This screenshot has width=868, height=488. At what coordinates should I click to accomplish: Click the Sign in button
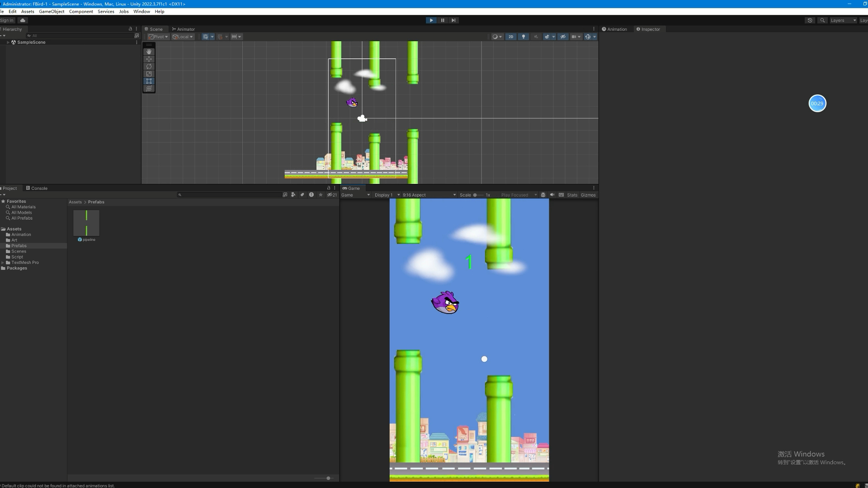[x=7, y=20]
